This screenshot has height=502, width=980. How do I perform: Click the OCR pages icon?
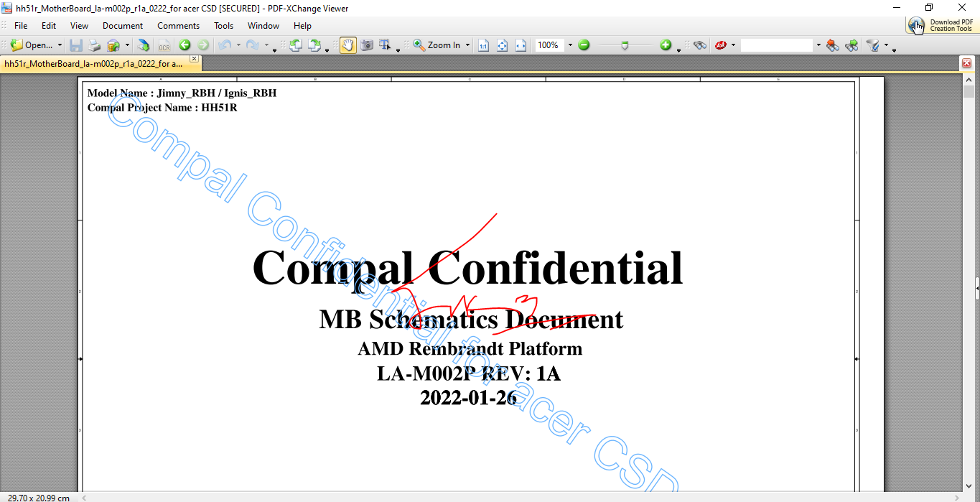[x=164, y=45]
